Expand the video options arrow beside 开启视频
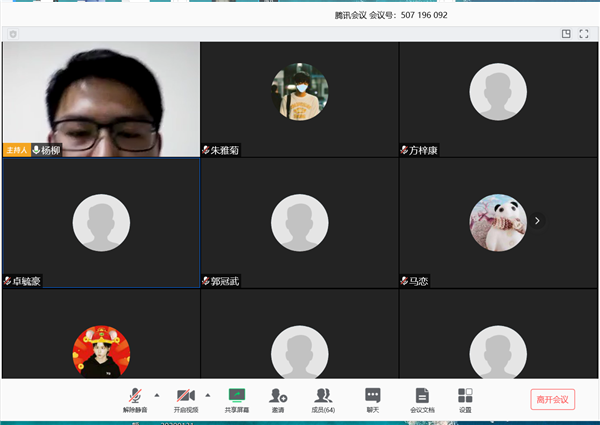Viewport: 600px width, 425px height. click(x=208, y=395)
